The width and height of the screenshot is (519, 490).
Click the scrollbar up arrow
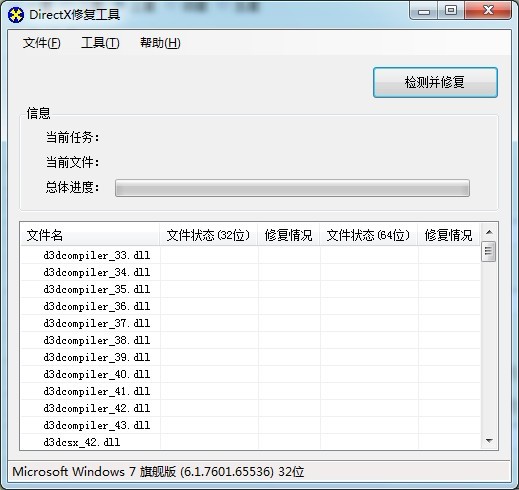tap(489, 232)
